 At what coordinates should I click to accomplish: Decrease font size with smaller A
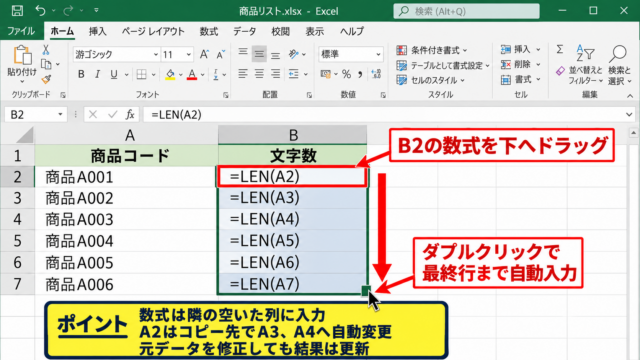(221, 54)
